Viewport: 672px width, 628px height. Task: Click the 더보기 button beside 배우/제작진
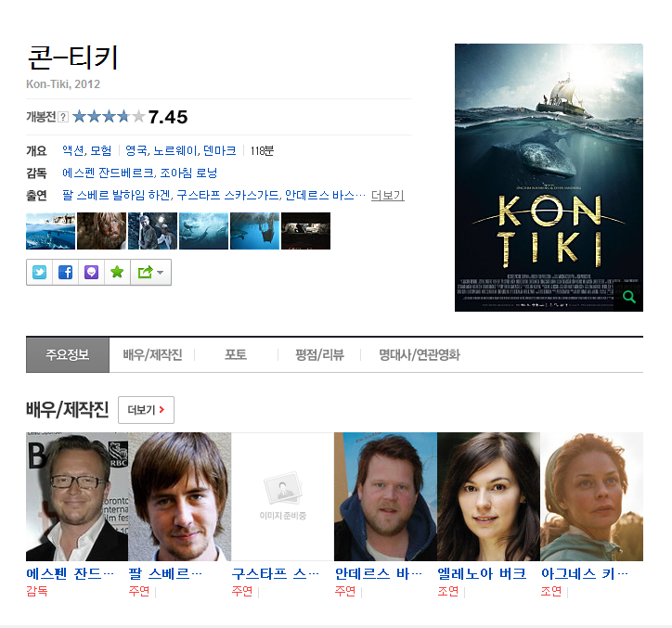click(146, 410)
